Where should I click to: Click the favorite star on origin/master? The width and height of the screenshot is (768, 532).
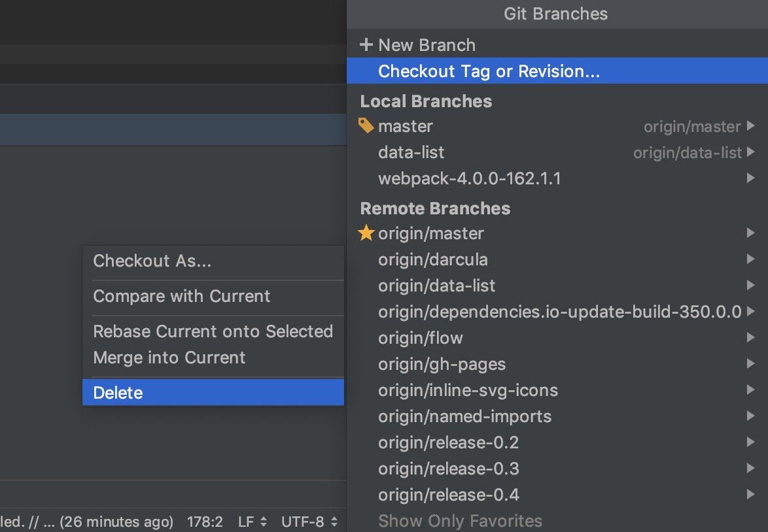coord(366,233)
